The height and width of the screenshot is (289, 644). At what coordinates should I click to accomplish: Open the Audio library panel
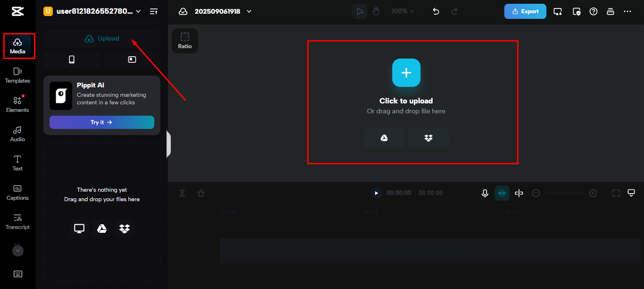(17, 134)
